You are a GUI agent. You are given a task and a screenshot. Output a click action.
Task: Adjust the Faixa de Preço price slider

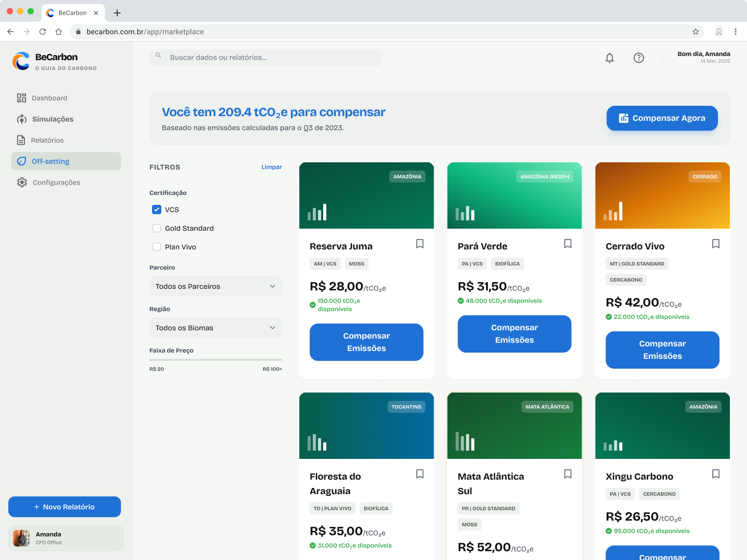click(215, 359)
